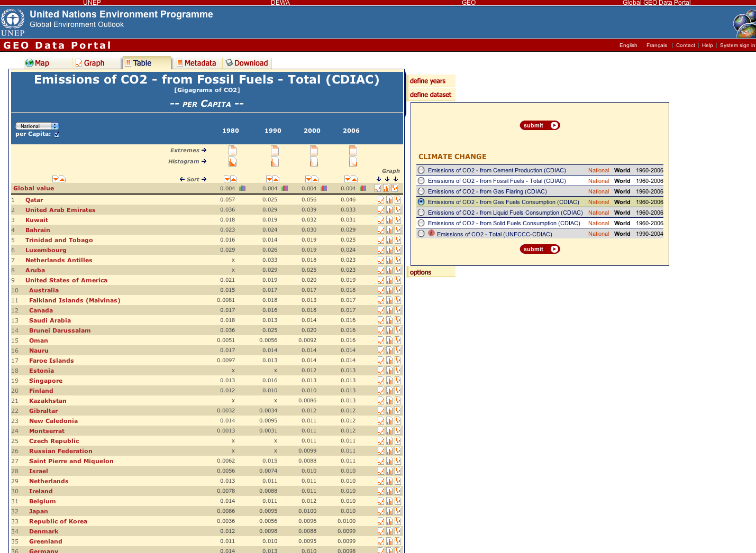
Task: Select Gas Flaring emissions radio button
Action: coord(421,191)
